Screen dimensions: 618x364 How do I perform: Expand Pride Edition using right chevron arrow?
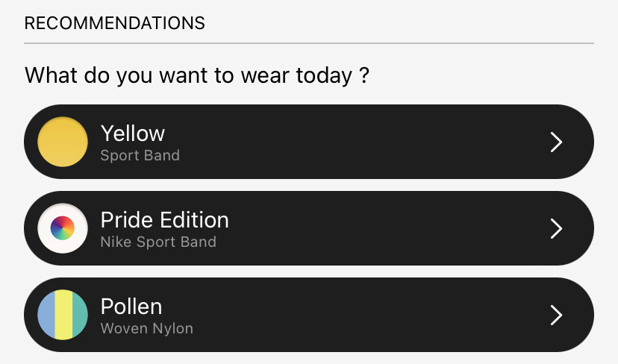pos(556,228)
